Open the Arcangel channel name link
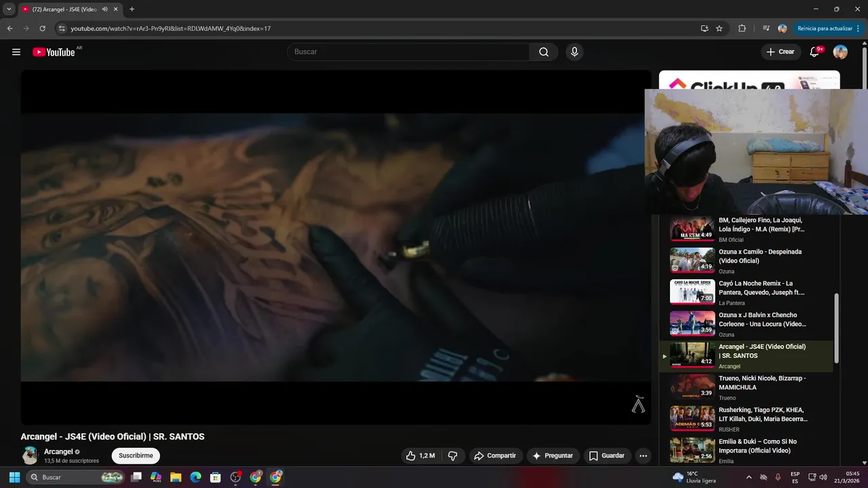868x488 pixels. point(58,452)
